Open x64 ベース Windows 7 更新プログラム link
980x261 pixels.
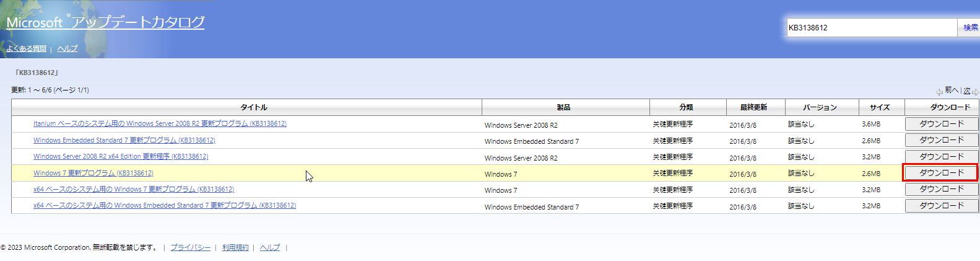[134, 189]
